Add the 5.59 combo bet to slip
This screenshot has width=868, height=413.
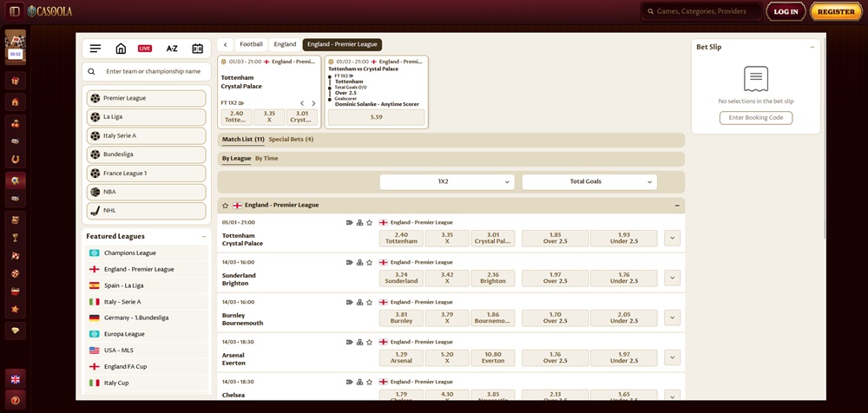[x=377, y=117]
